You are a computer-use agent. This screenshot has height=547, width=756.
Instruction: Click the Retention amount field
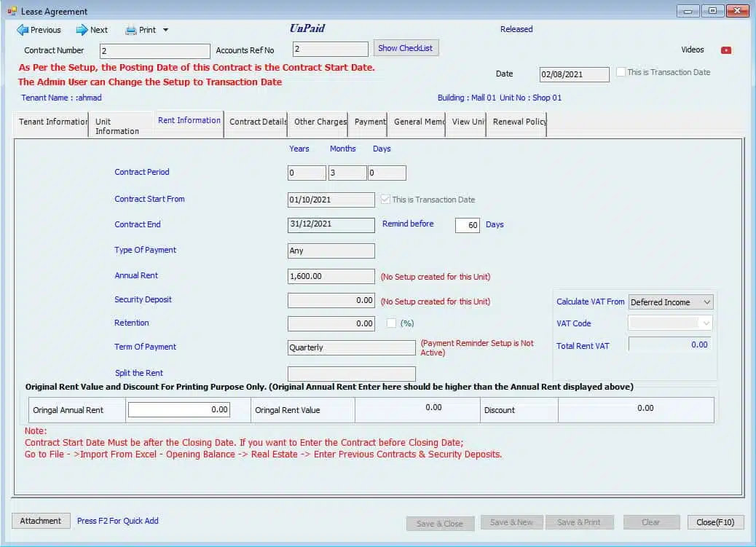coord(331,323)
